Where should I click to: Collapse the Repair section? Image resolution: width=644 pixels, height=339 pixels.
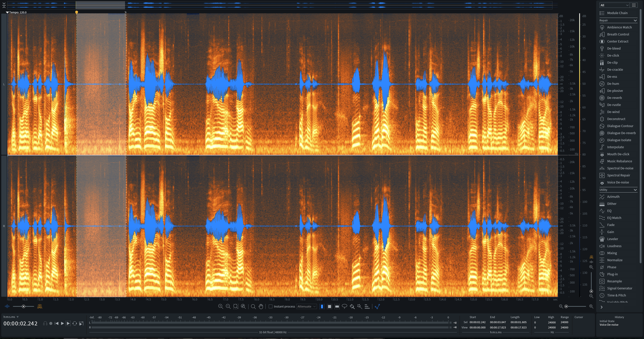point(635,20)
